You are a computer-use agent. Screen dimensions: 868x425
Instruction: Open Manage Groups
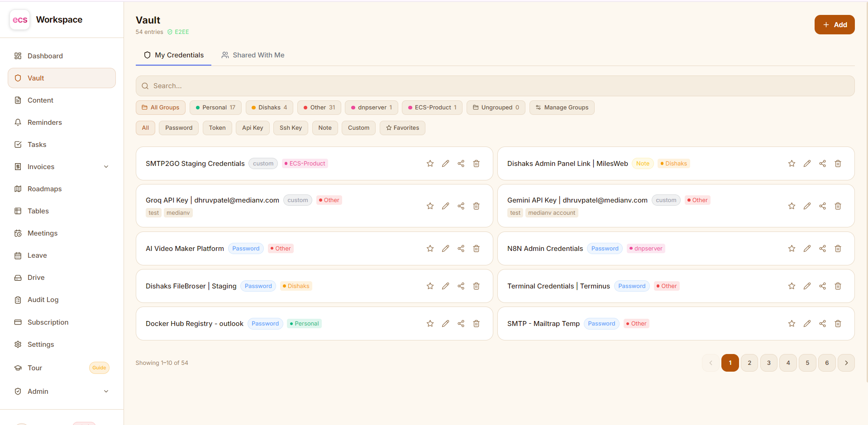click(562, 108)
